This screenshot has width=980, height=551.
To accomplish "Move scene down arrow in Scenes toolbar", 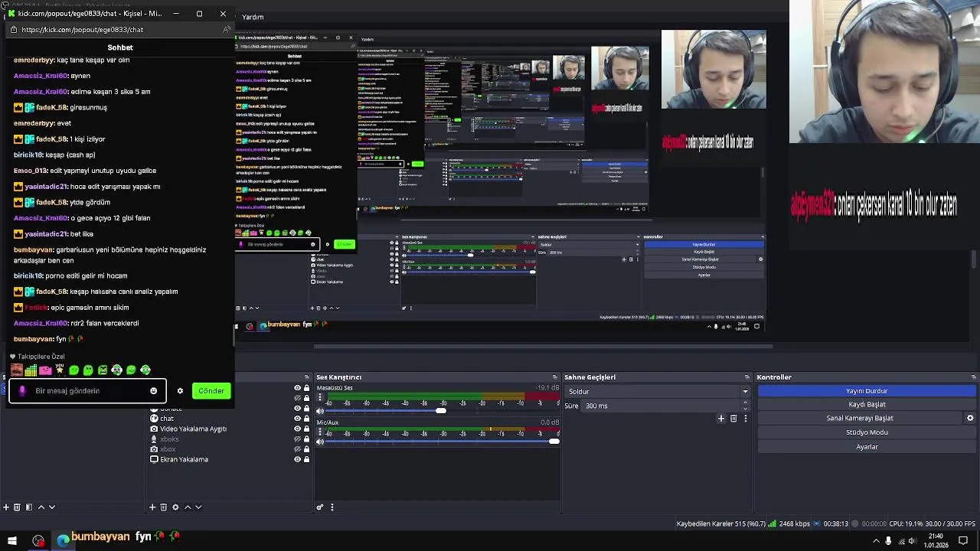I will coord(52,507).
